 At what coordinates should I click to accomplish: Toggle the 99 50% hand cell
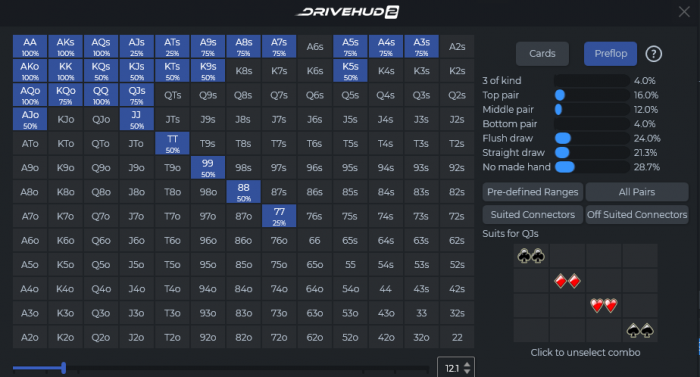tap(208, 168)
